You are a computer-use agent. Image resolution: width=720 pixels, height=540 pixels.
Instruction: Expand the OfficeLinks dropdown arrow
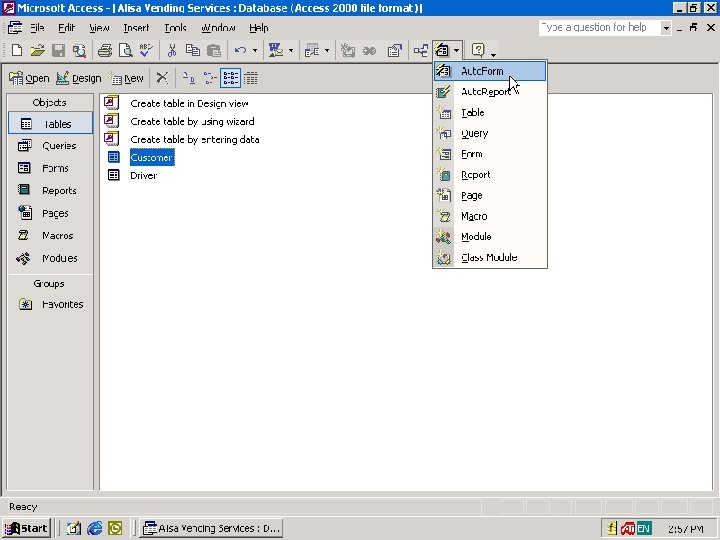tap(291, 51)
